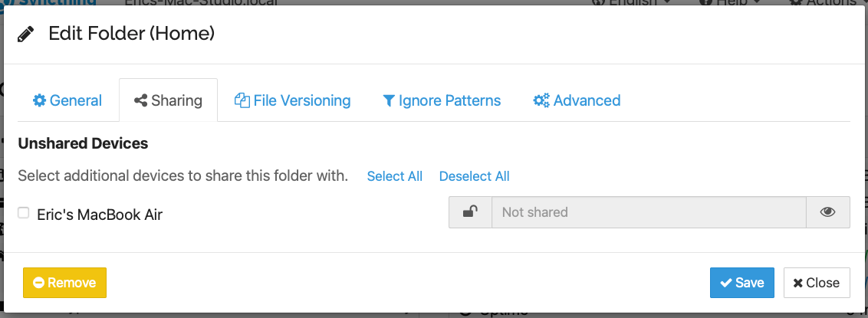Switch to the General tab
Image resolution: width=868 pixels, height=318 pixels.
click(x=67, y=100)
